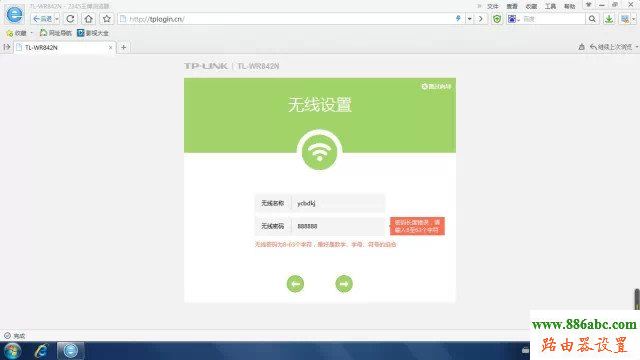Image resolution: width=640 pixels, height=360 pixels.
Task: Click the lightning speed mode icon in address bar
Action: point(458,19)
